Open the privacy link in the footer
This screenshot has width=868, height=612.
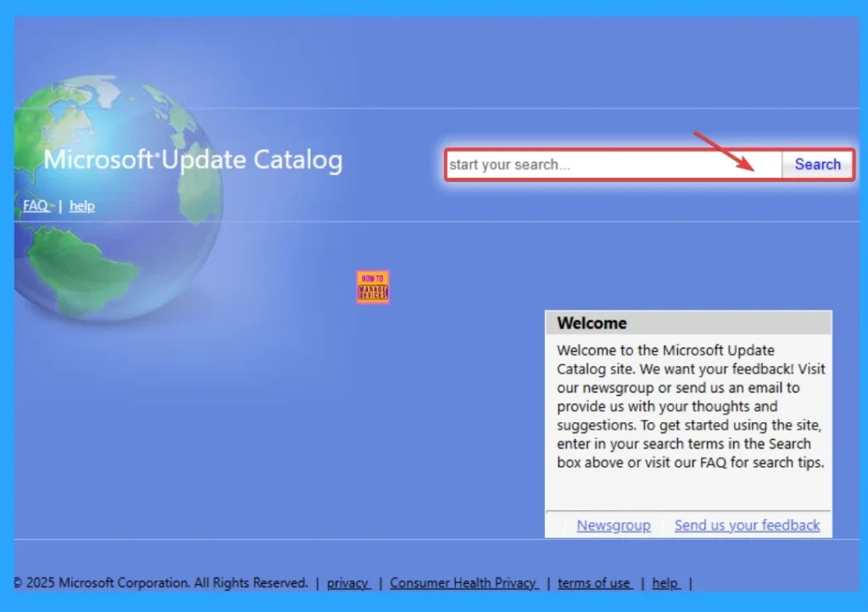click(x=348, y=582)
